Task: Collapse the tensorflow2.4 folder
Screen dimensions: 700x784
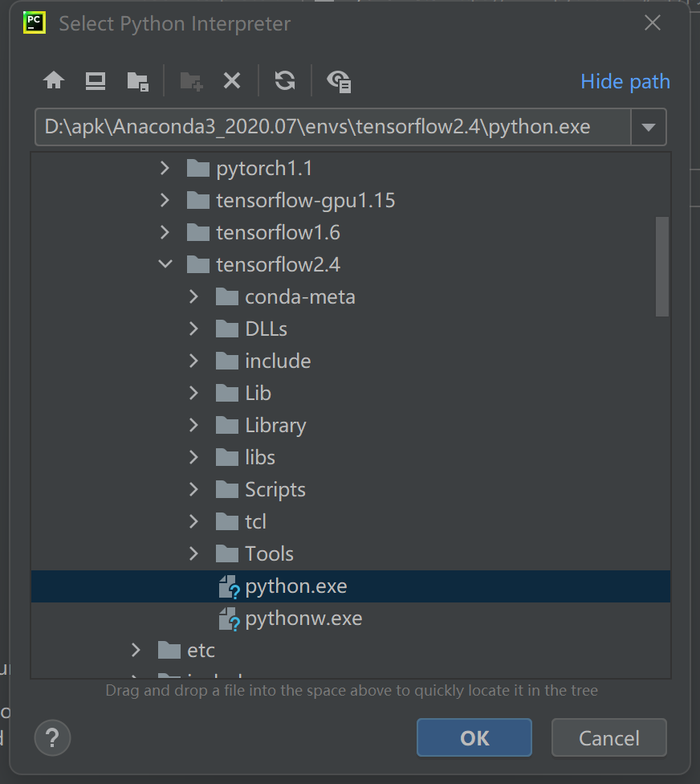Action: [x=165, y=264]
